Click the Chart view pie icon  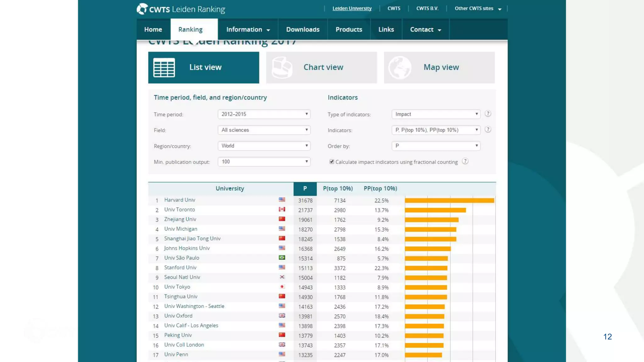[282, 68]
